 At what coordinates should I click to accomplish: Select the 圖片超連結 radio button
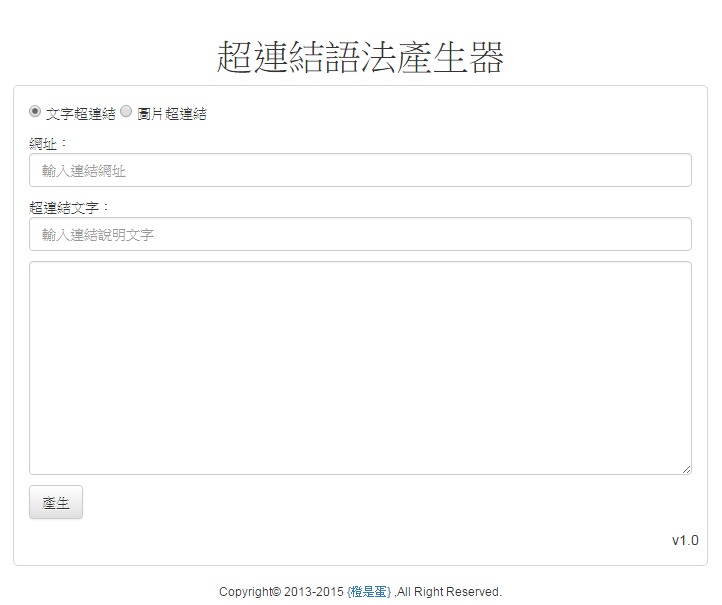[126, 111]
